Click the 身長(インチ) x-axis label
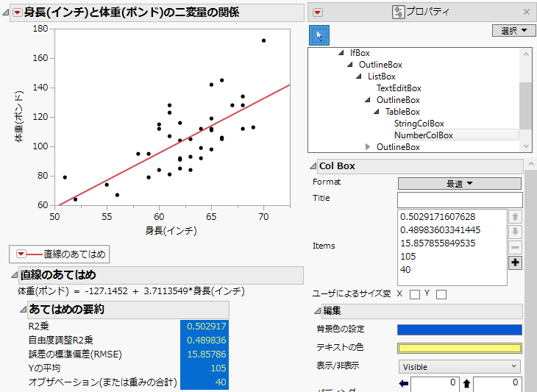Image resolution: width=537 pixels, height=392 pixels. coord(171,231)
